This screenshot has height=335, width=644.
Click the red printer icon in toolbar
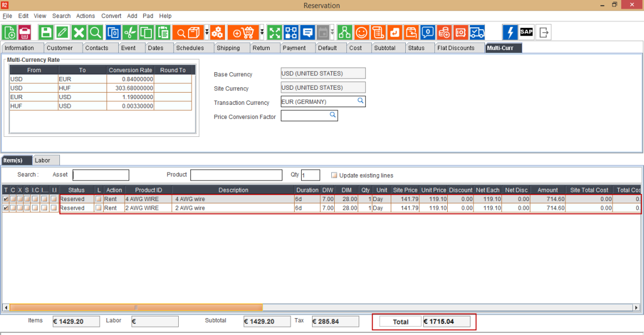(24, 32)
